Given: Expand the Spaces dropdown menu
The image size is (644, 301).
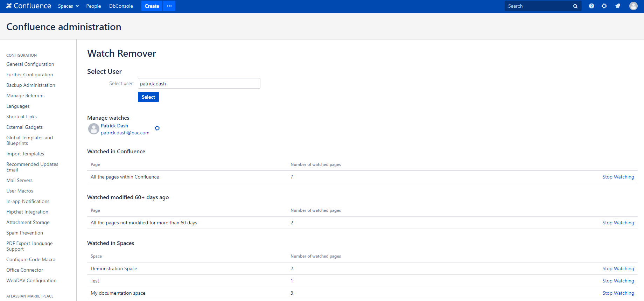Looking at the screenshot, I should 68,6.
